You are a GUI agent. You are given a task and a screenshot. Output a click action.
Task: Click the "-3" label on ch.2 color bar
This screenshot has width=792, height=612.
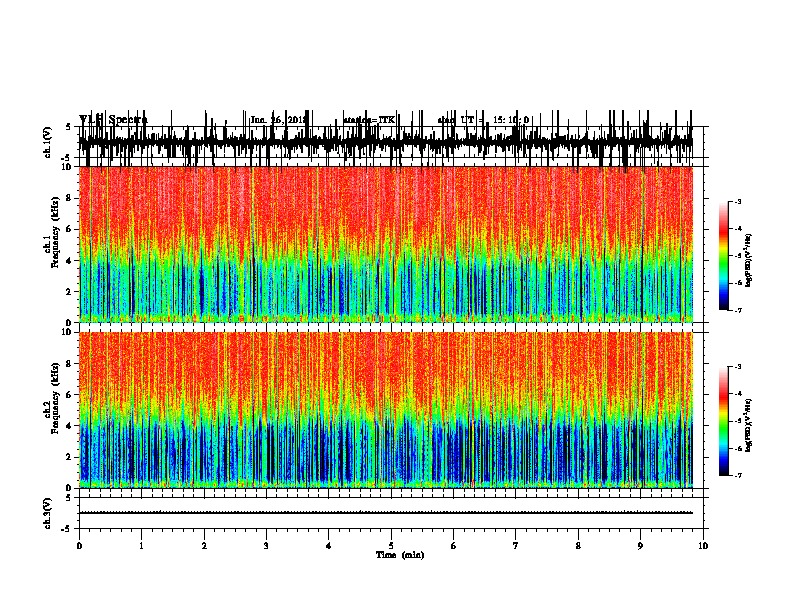(x=737, y=367)
